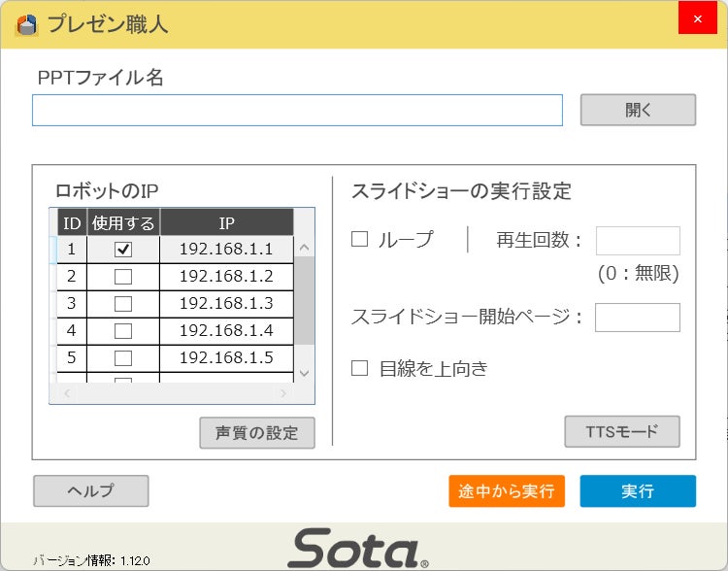Select IP cell 192.168.1.3
This screenshot has width=728, height=571.
point(226,304)
